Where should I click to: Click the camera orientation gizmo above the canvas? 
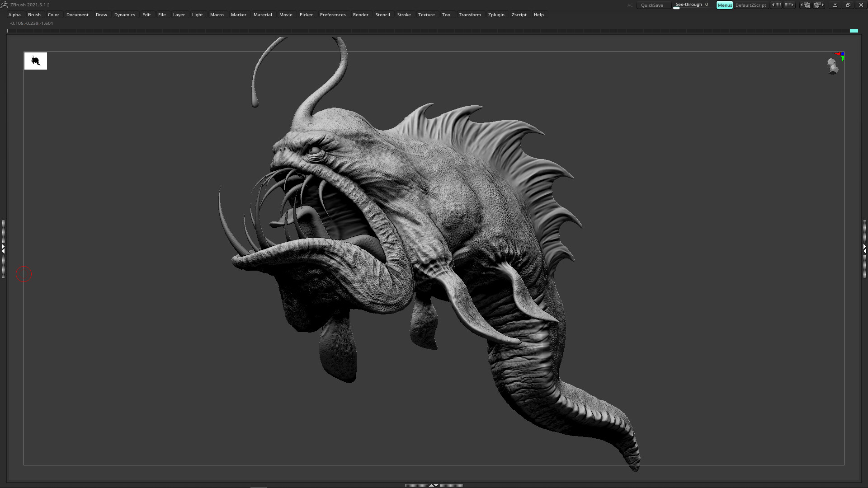point(834,66)
